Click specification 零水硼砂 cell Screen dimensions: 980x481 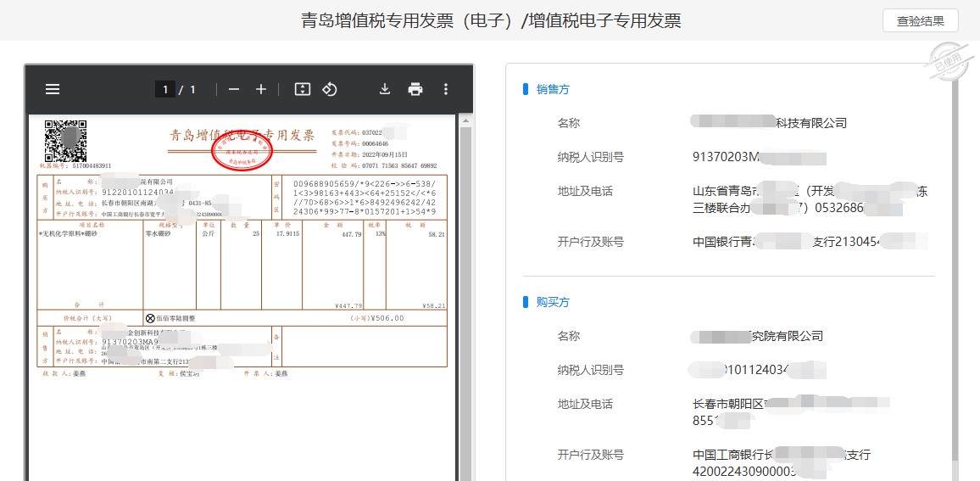(x=158, y=233)
